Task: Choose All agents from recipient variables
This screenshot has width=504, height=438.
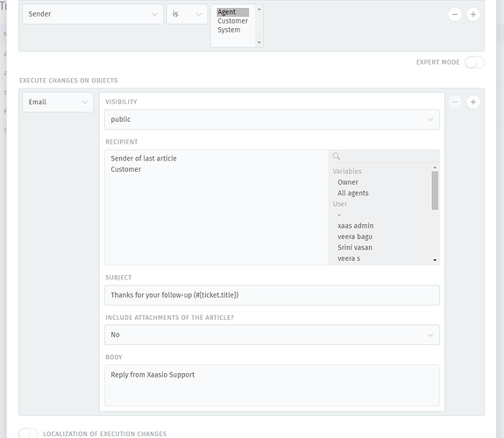Action: (x=353, y=193)
